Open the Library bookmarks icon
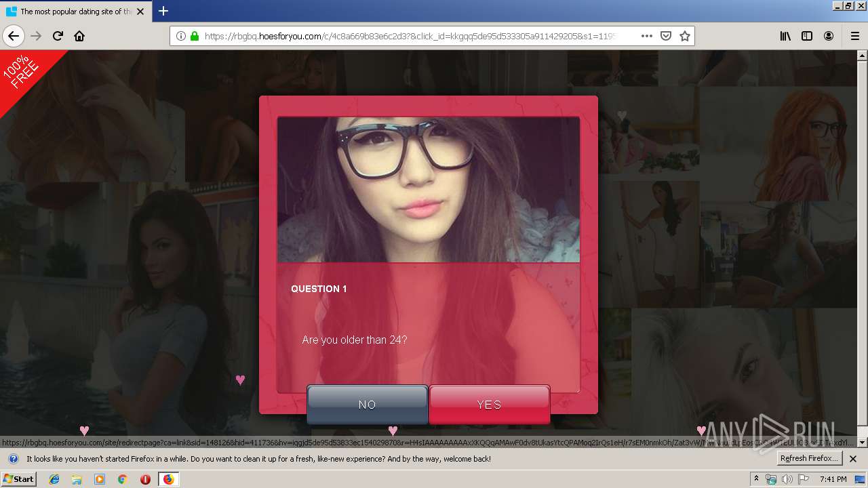The width and height of the screenshot is (868, 488). click(x=785, y=36)
